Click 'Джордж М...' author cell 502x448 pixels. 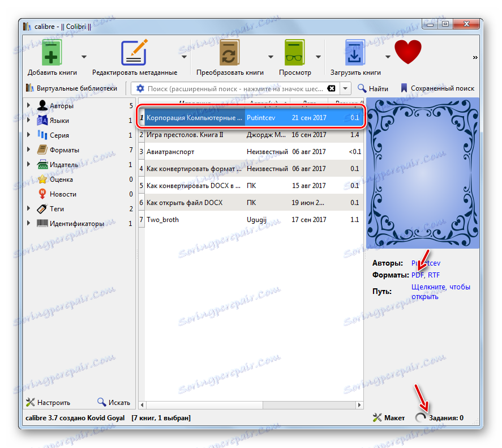coord(266,135)
